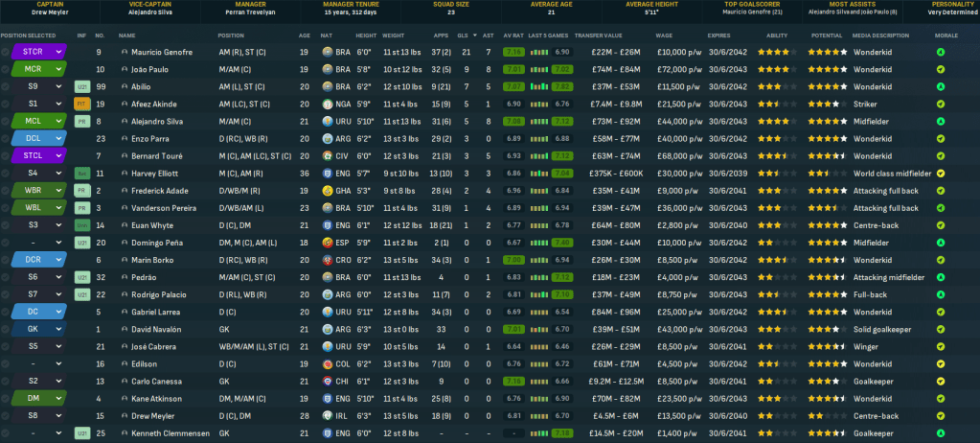The width and height of the screenshot is (980, 443).
Task: Click the Unh status badge for Euan Whyte
Action: [x=81, y=225]
